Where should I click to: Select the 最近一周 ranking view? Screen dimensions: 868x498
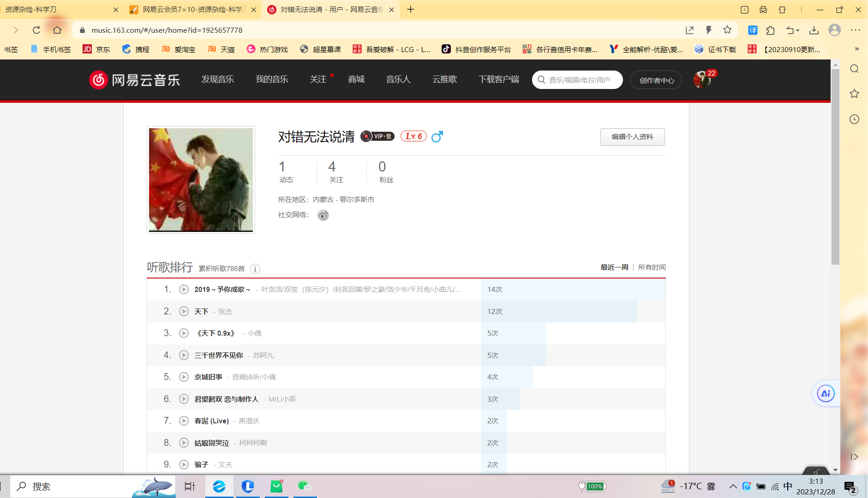click(x=614, y=267)
